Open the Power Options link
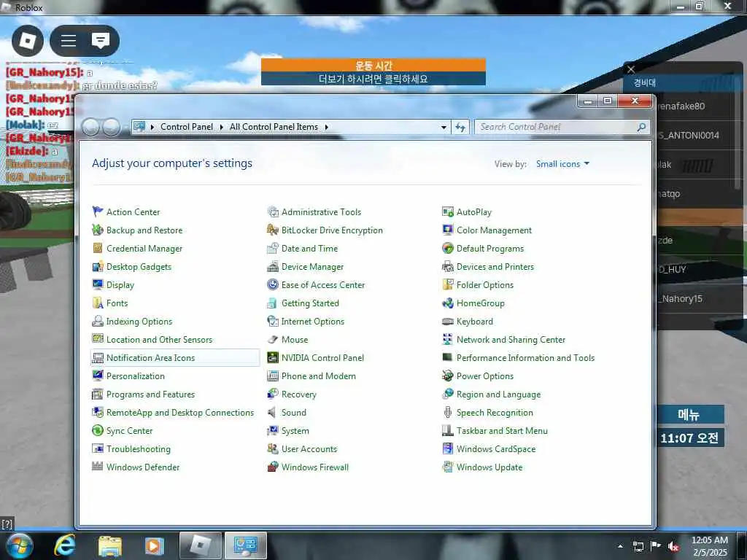 tap(485, 376)
